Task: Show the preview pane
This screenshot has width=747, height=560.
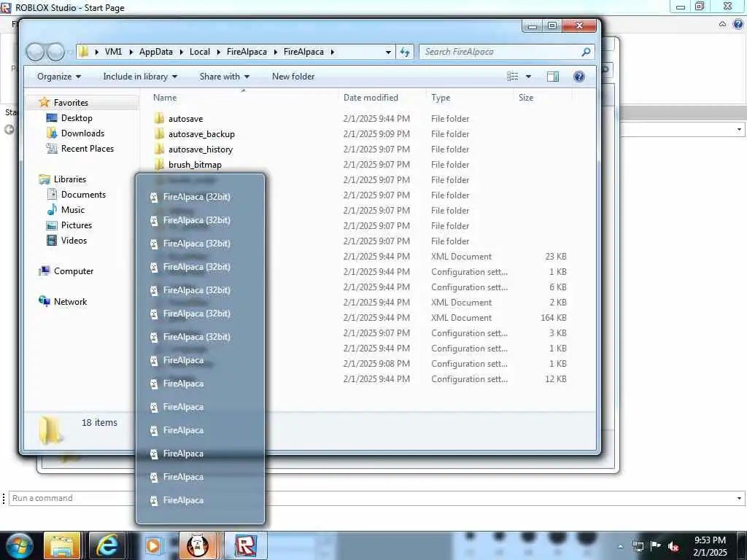Action: (553, 77)
